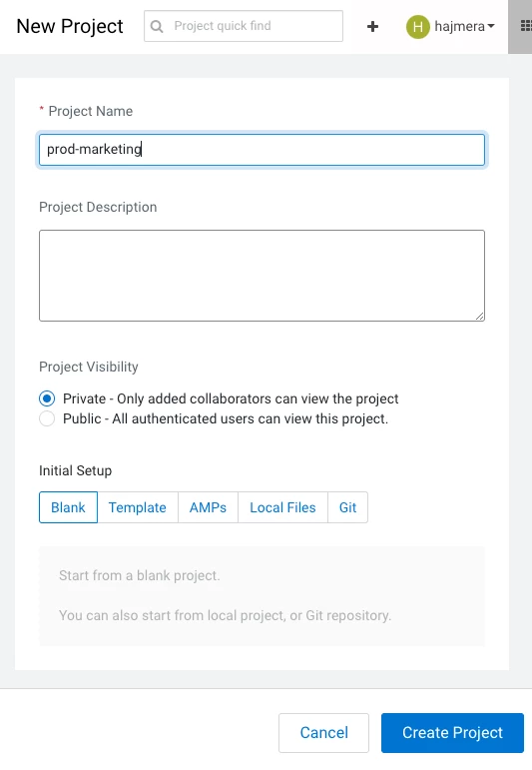Click the Create Project button
Image resolution: width=532 pixels, height=770 pixels.
coord(452,733)
